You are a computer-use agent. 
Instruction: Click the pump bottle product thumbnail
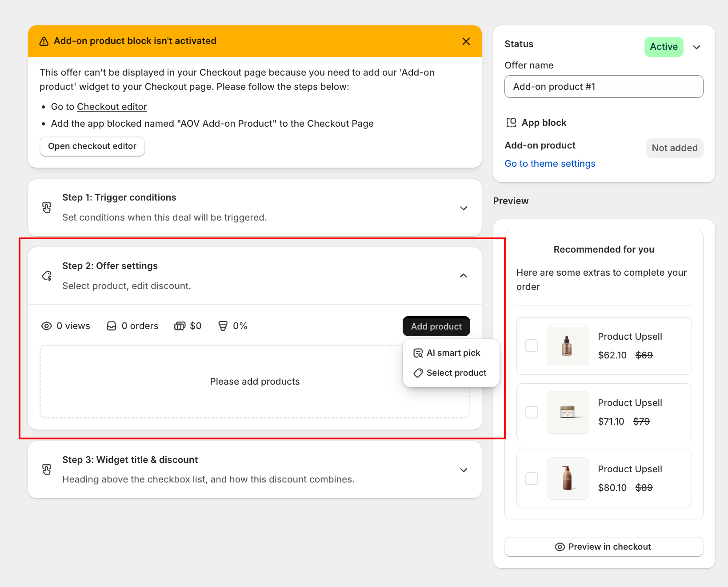[568, 478]
